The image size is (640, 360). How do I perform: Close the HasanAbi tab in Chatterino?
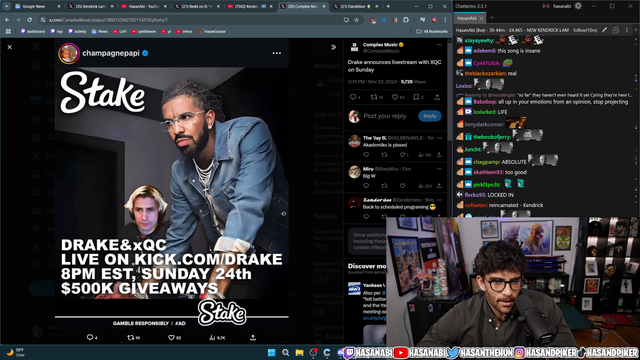[x=481, y=18]
